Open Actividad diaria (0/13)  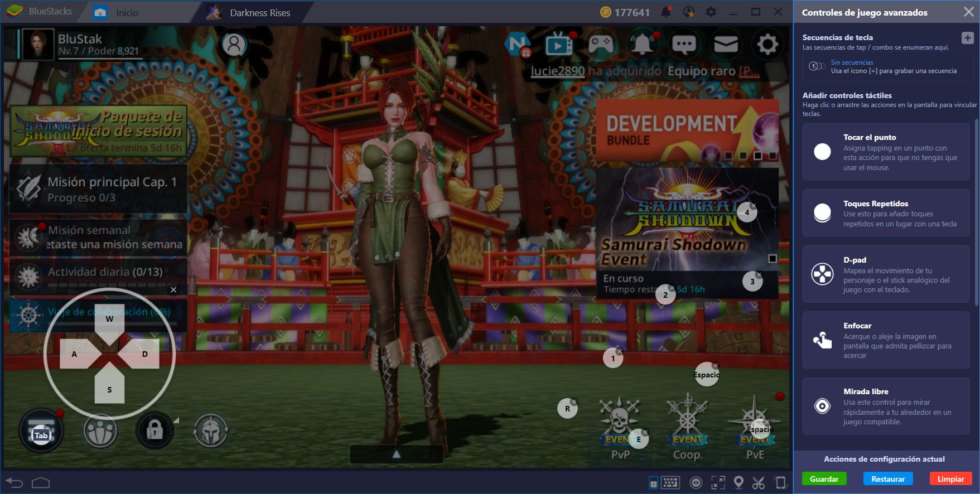coord(98,276)
